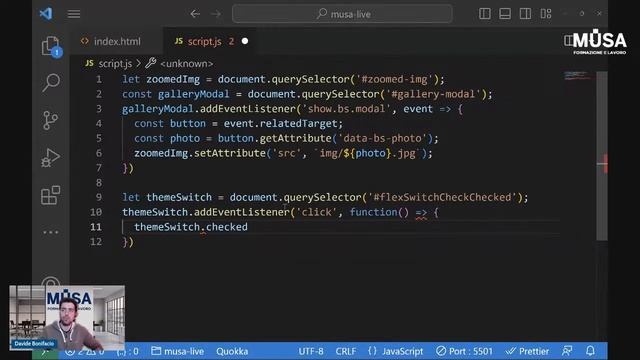The image size is (640, 360).
Task: Open notifications bell
Action: tap(590, 351)
